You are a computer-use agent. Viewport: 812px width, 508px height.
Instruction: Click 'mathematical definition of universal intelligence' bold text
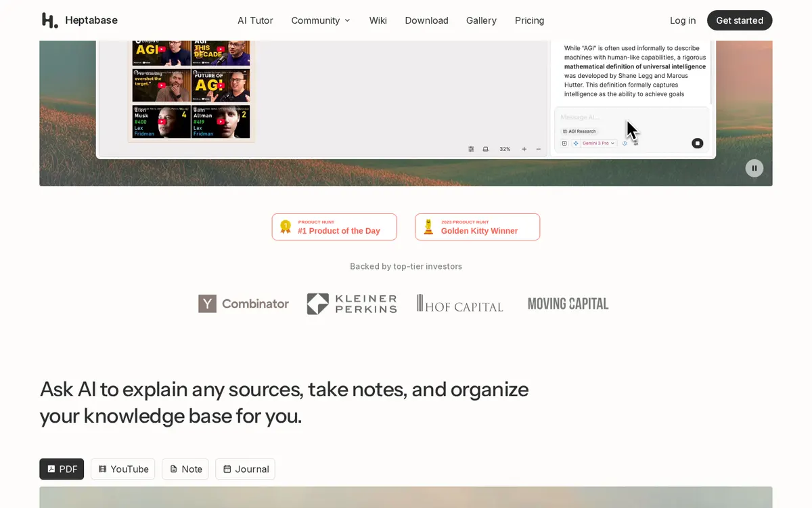point(635,66)
